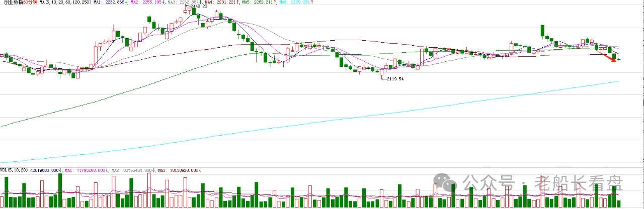
Task: Select volume MA3: 78138928.000 value
Action: [179, 170]
